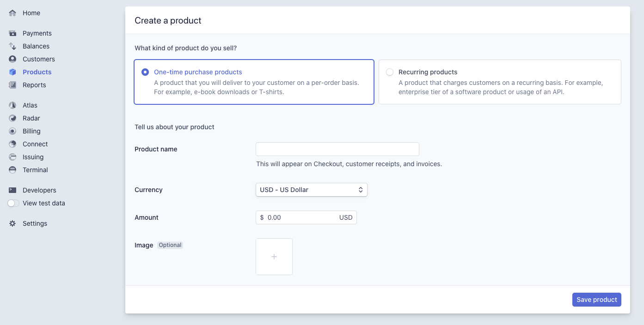Image resolution: width=644 pixels, height=325 pixels.
Task: Click the Product name text field
Action: click(337, 149)
